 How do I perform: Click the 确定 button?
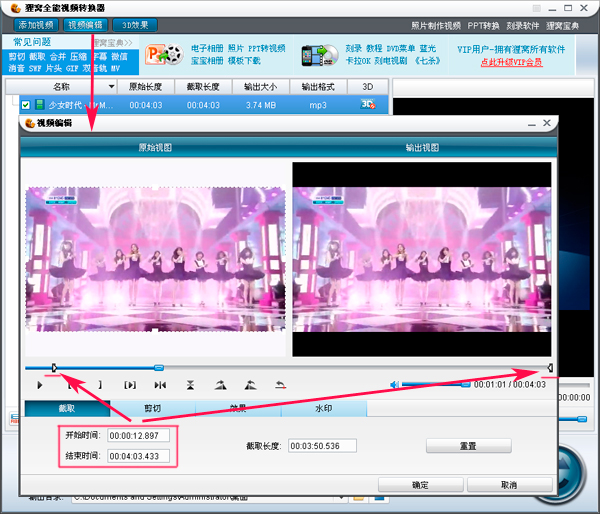(x=421, y=485)
